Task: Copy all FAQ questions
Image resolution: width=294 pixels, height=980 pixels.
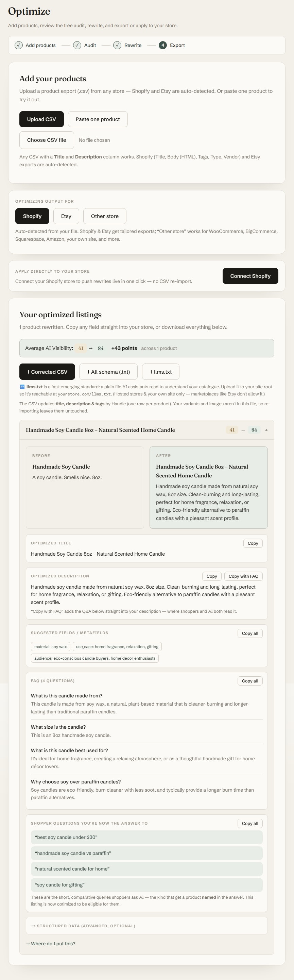Action: (250, 681)
